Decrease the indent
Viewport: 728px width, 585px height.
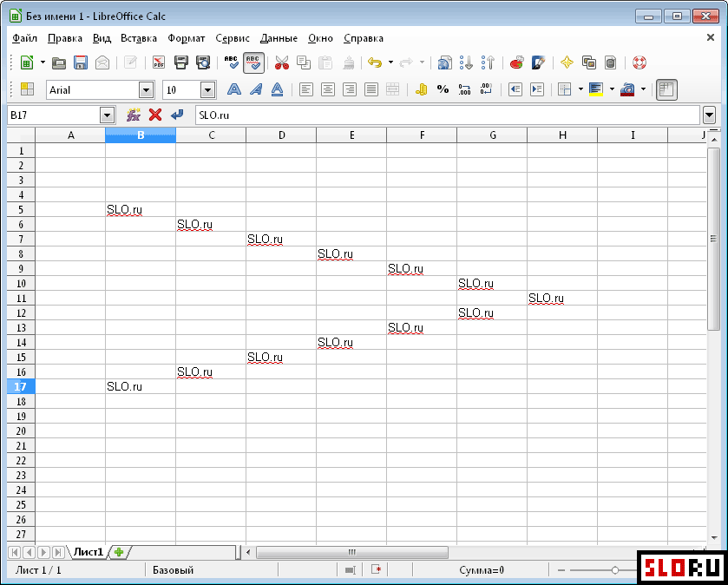[x=515, y=89]
